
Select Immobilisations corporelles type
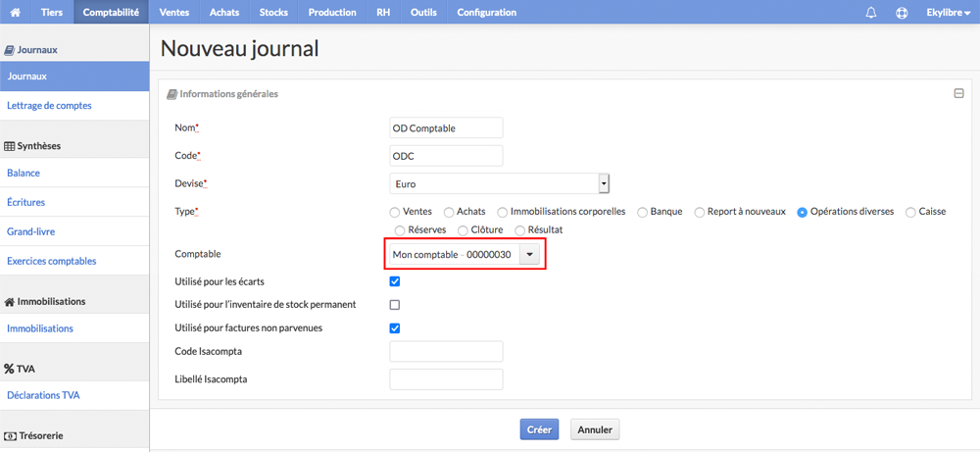pos(502,213)
